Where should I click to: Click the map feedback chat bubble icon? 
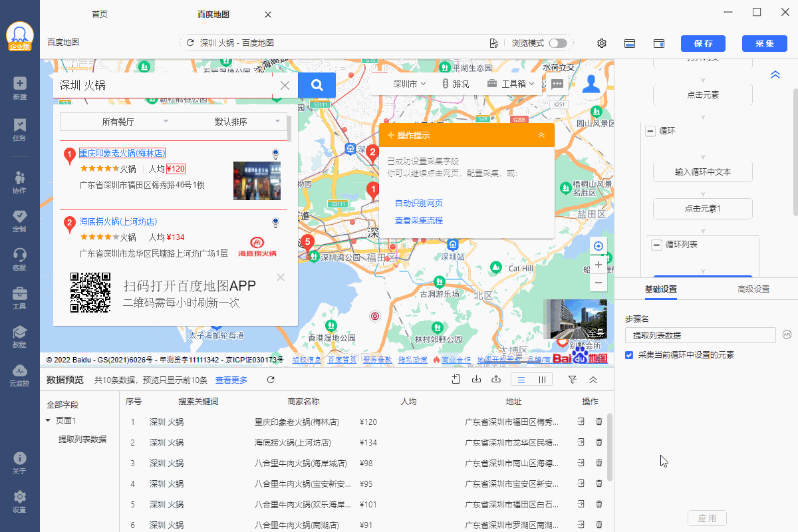click(558, 84)
